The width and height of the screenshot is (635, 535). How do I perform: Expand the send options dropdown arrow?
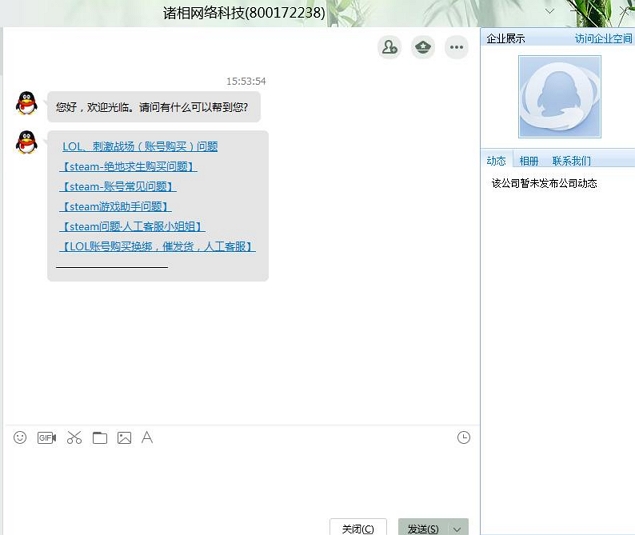click(x=458, y=528)
